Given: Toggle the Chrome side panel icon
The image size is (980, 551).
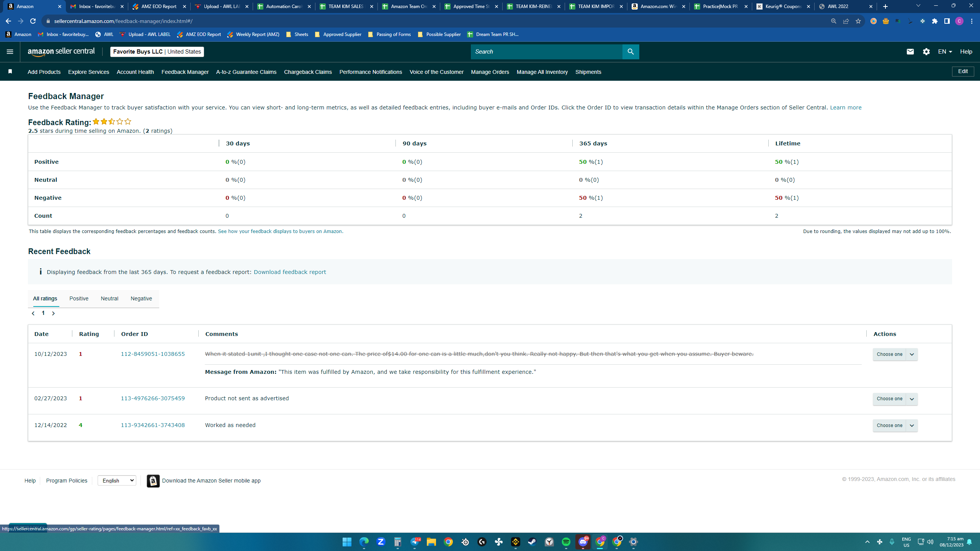Looking at the screenshot, I should pos(947,21).
